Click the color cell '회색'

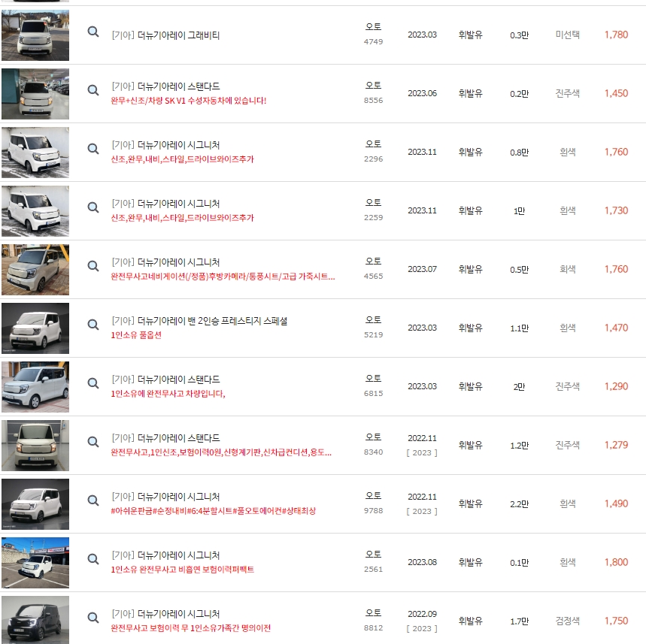(567, 269)
